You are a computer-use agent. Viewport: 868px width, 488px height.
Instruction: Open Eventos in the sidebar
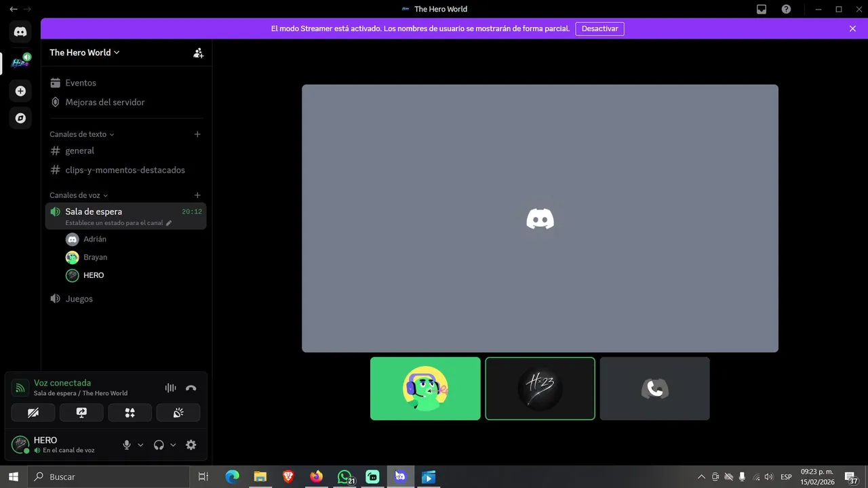pos(126,83)
